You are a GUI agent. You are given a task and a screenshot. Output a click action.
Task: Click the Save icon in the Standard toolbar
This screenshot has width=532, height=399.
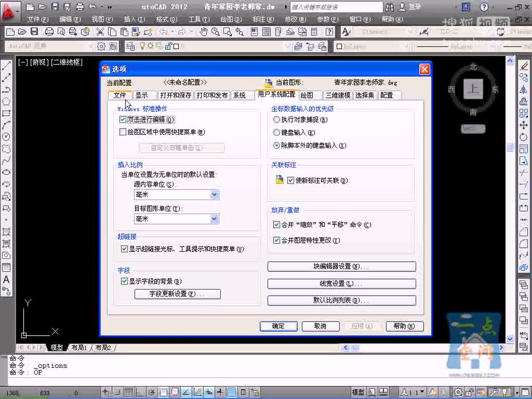pos(34,32)
